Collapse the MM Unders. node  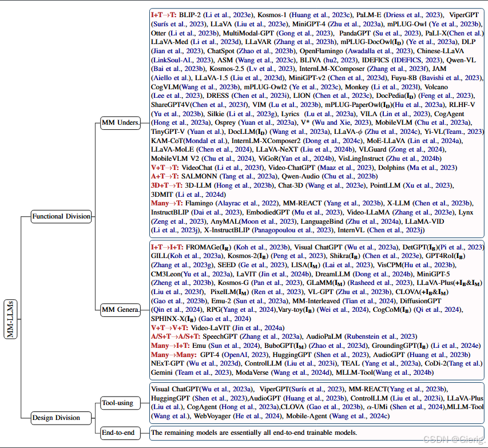click(x=120, y=122)
